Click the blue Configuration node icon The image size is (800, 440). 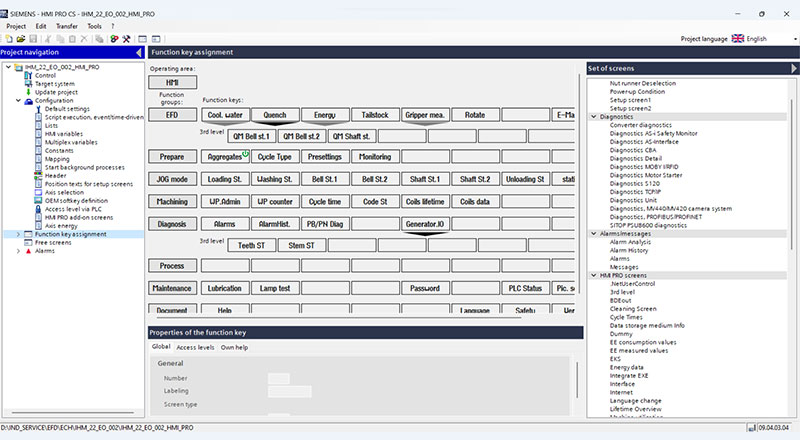29,101
